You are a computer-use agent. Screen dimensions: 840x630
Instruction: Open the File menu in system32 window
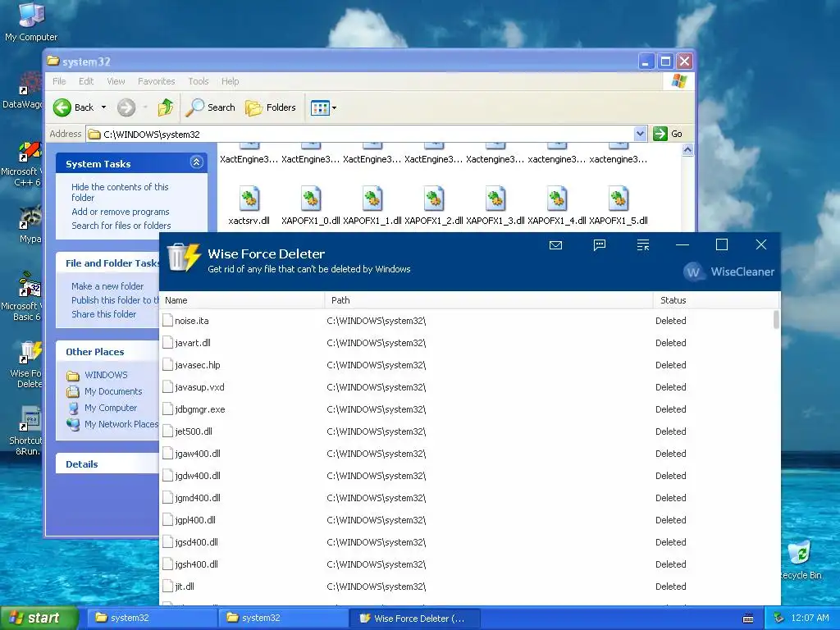click(x=59, y=81)
